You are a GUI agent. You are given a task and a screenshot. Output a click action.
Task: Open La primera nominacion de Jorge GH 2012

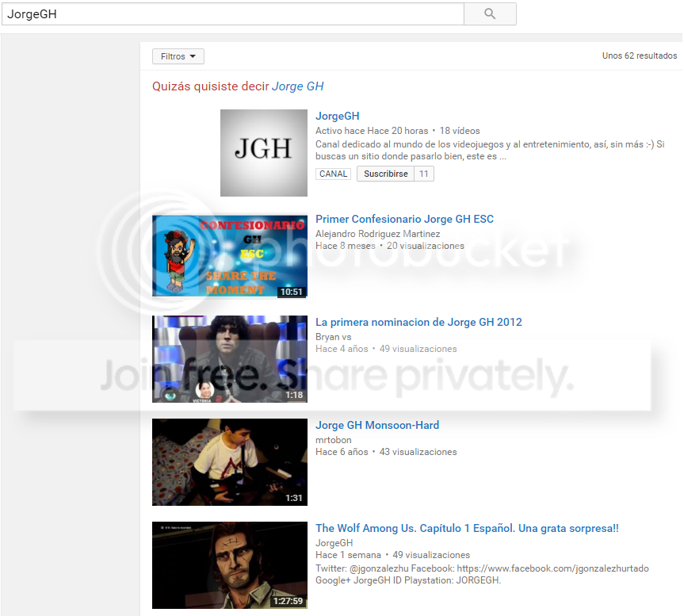418,322
